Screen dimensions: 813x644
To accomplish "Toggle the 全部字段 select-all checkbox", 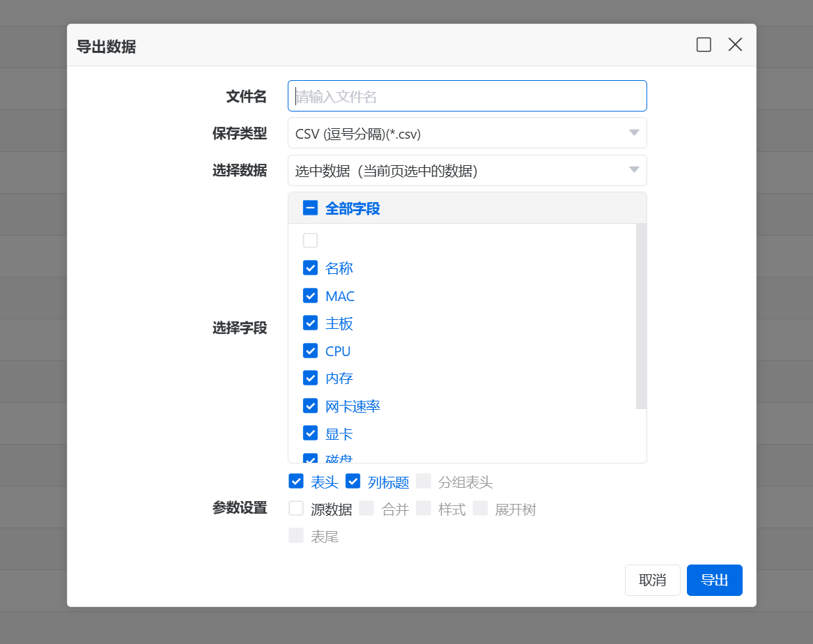I will coord(309,208).
